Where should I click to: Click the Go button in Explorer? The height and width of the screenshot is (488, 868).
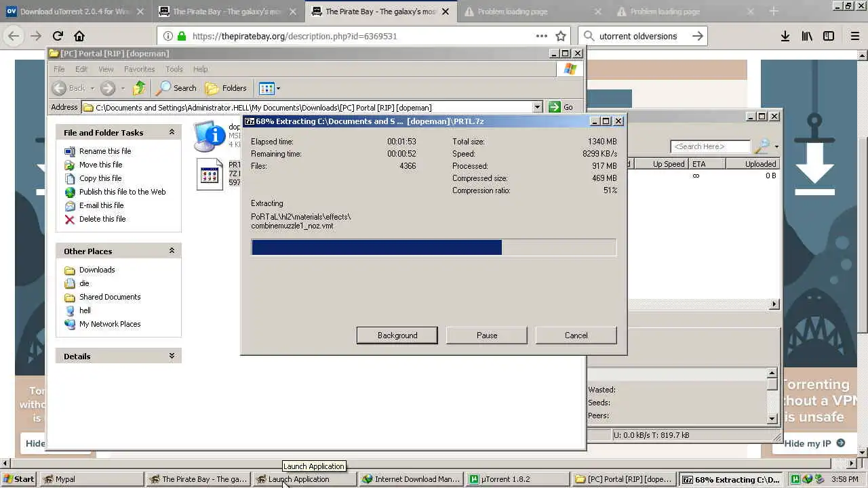561,107
